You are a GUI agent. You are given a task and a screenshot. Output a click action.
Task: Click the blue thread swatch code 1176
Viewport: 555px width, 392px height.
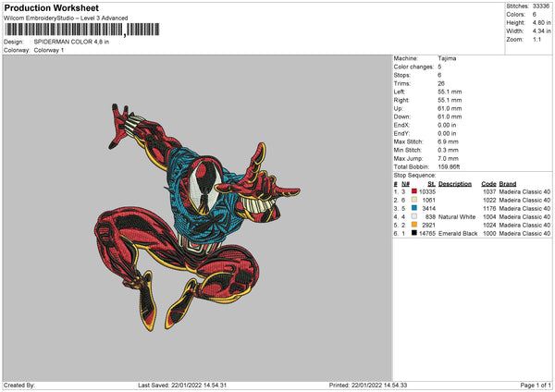coord(413,208)
